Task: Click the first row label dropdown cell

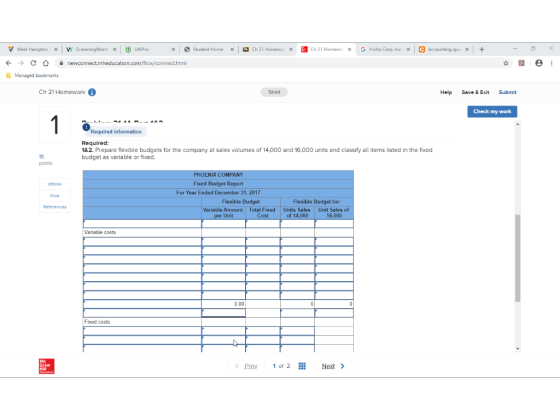Action: [142, 224]
